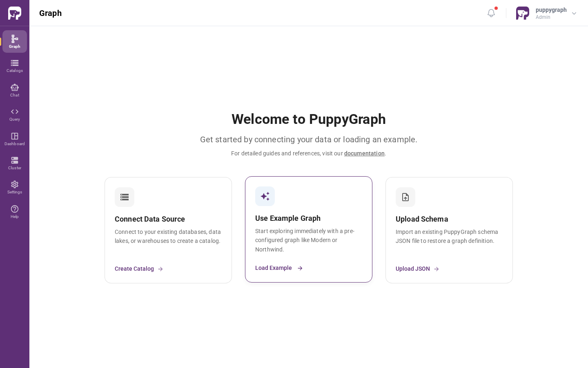
Task: Expand the puppygraph Admin account menu
Action: [574, 13]
